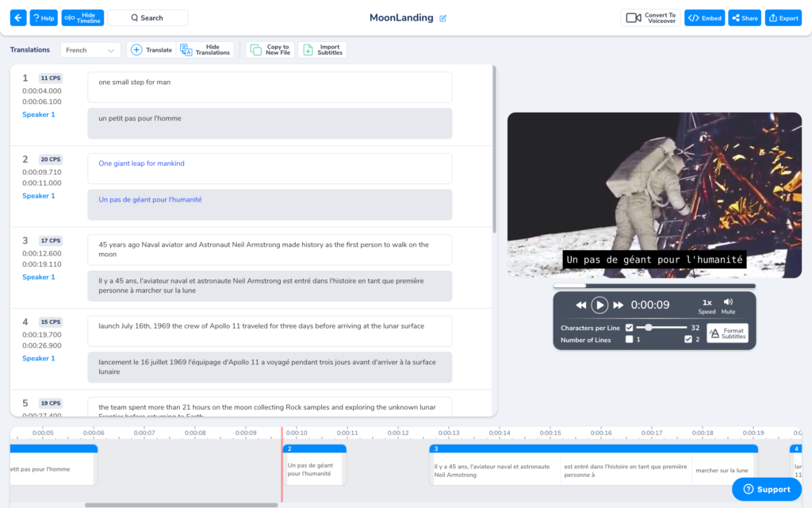Click Convert To Voiceover button
812x508 pixels.
click(x=650, y=17)
